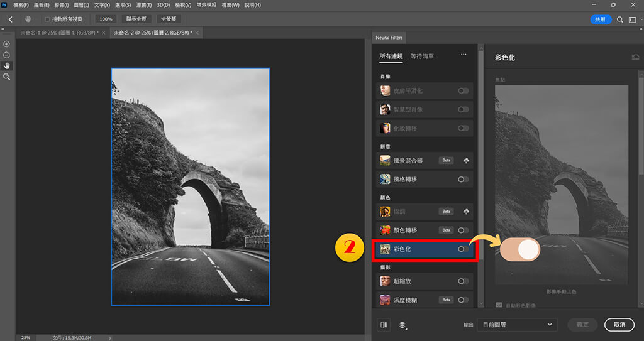Click the 風格轉移 filter thumbnail
Image resolution: width=644 pixels, height=341 pixels.
385,180
